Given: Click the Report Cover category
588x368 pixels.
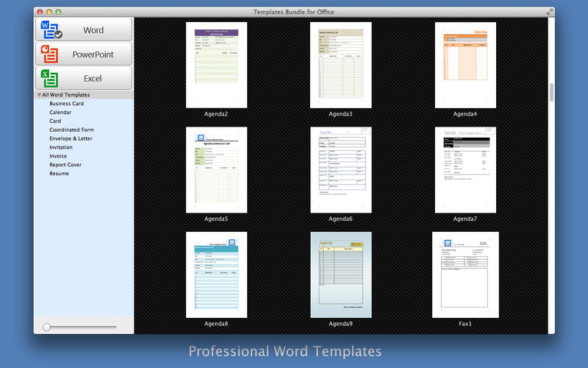Looking at the screenshot, I should point(65,165).
